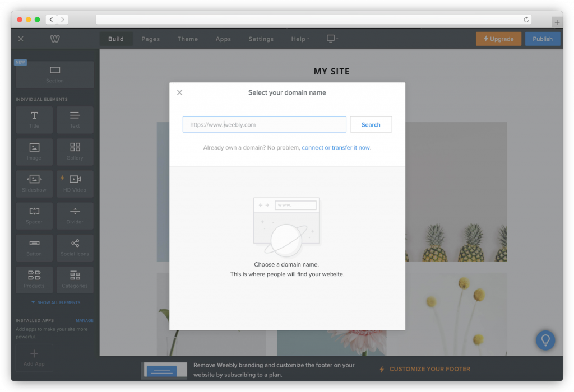Image resolution: width=574 pixels, height=392 pixels.
Task: Open the Settings tab
Action: pos(261,39)
